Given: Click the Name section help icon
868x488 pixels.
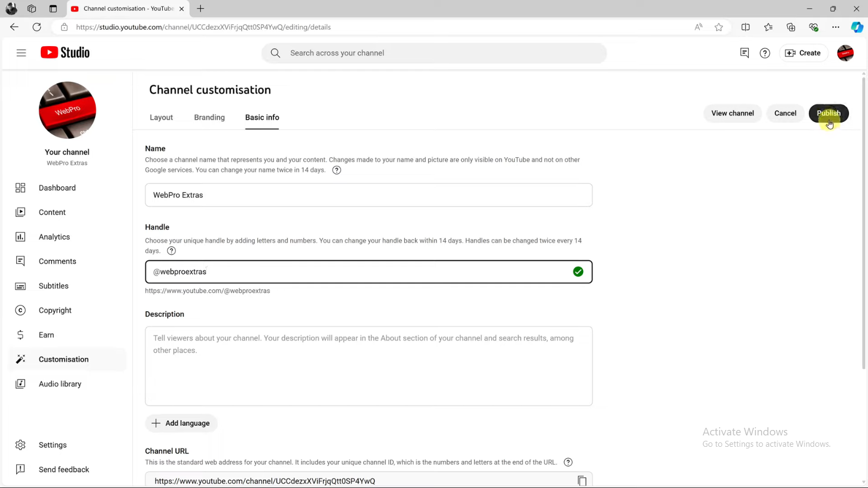Looking at the screenshot, I should (337, 170).
